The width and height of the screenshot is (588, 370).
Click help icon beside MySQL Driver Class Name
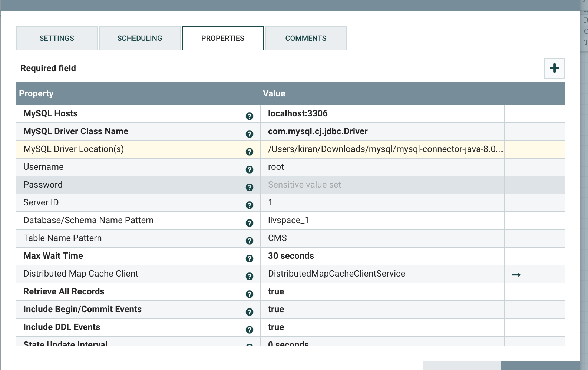pyautogui.click(x=250, y=134)
